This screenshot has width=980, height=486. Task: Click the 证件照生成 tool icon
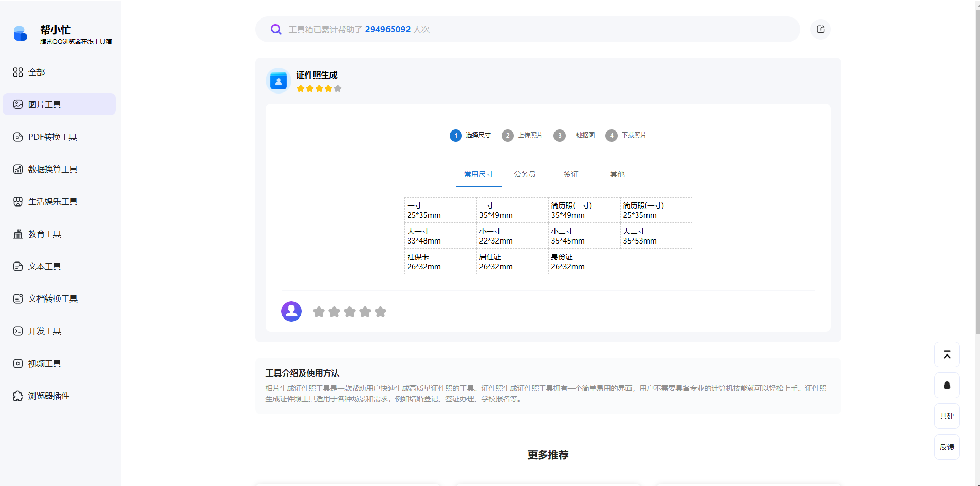(x=278, y=80)
